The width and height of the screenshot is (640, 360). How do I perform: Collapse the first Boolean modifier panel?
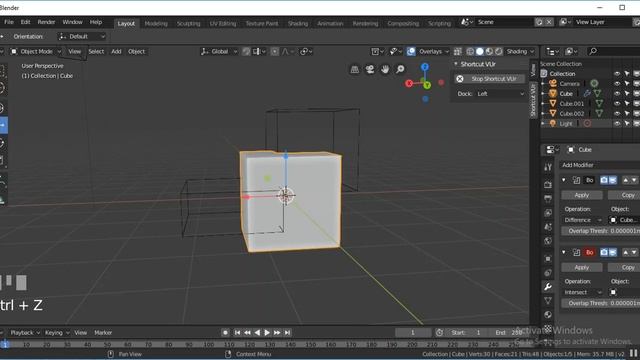564,180
